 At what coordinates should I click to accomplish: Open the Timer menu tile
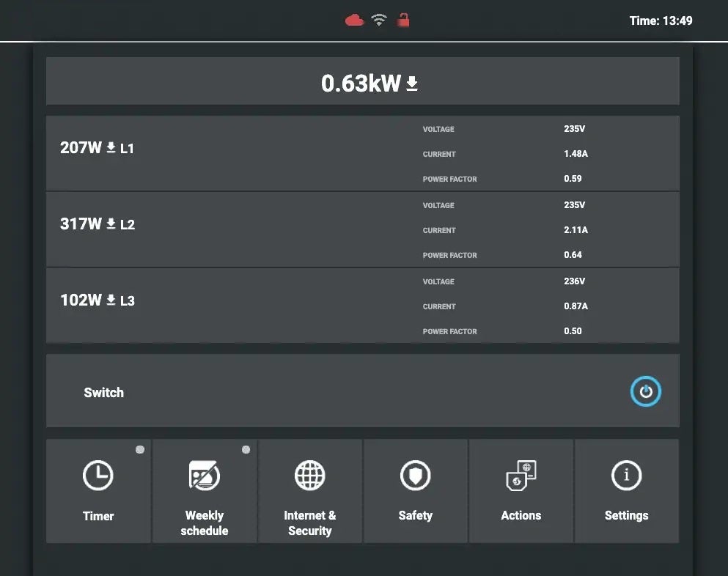[x=98, y=491]
